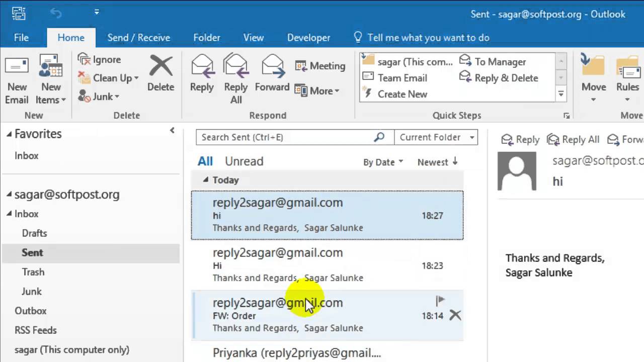The image size is (644, 362).
Task: Collapse the sagar@softpost.org account
Action: 9,194
